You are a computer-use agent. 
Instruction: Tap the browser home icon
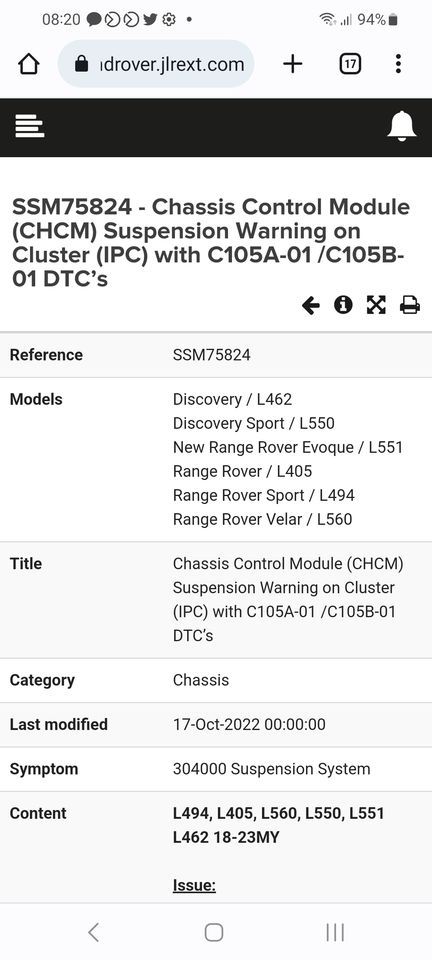coord(29,64)
